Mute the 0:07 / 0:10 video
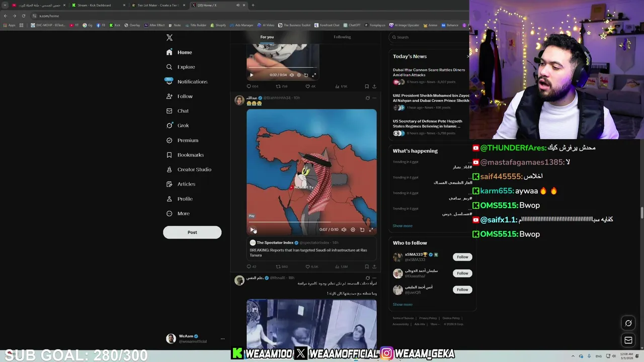Image resolution: width=644 pixels, height=362 pixels. tap(344, 229)
